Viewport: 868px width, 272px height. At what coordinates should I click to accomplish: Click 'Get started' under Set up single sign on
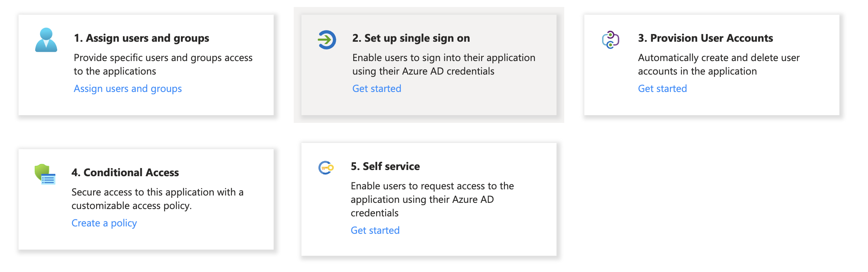tap(377, 88)
